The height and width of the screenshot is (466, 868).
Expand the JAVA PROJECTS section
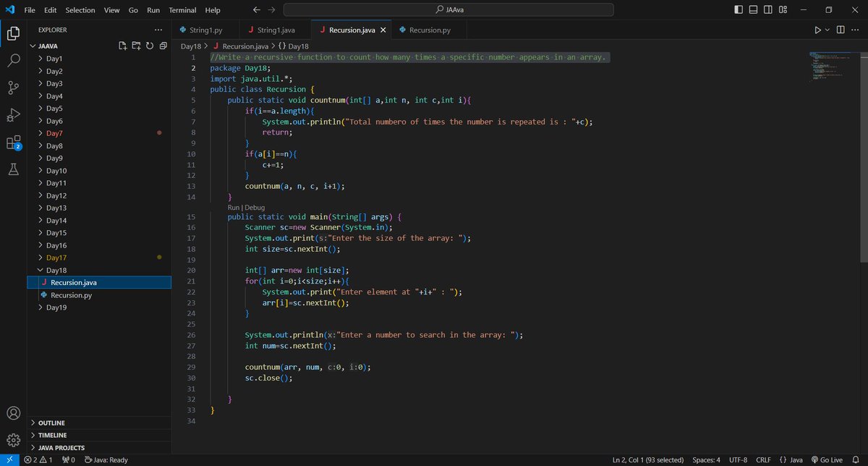pos(99,448)
